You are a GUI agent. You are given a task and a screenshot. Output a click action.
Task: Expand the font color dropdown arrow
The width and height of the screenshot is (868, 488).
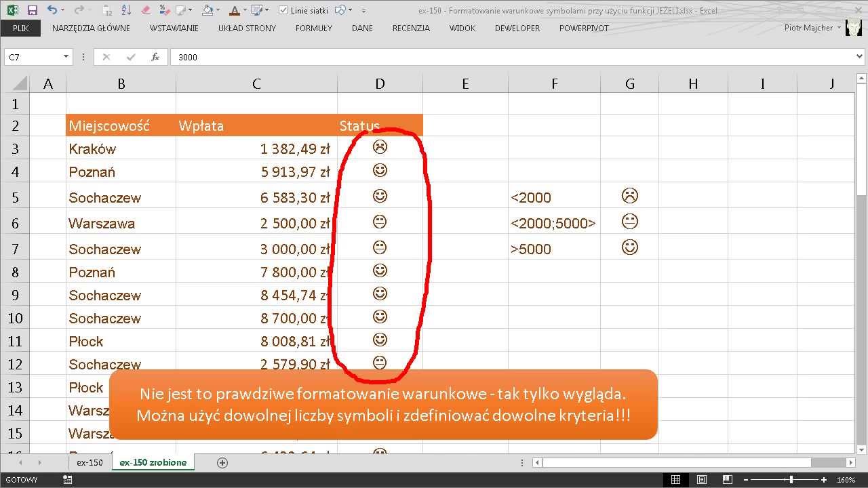click(x=244, y=10)
